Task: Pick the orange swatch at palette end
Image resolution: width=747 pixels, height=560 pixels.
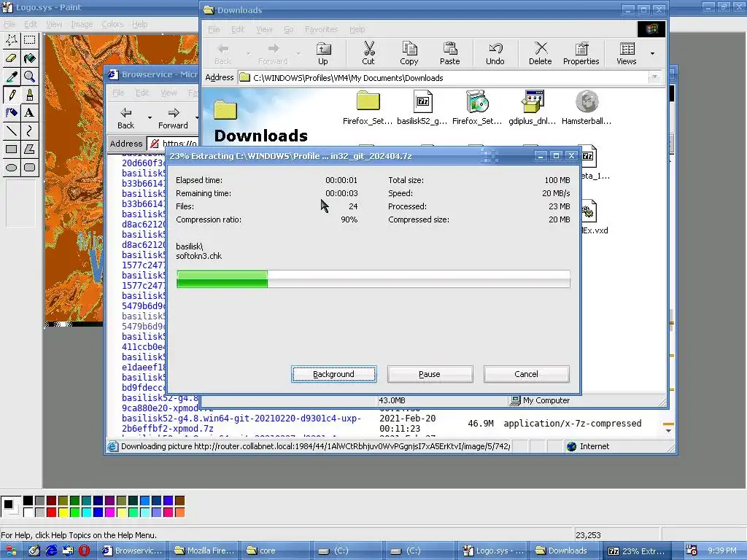Action: [x=179, y=513]
